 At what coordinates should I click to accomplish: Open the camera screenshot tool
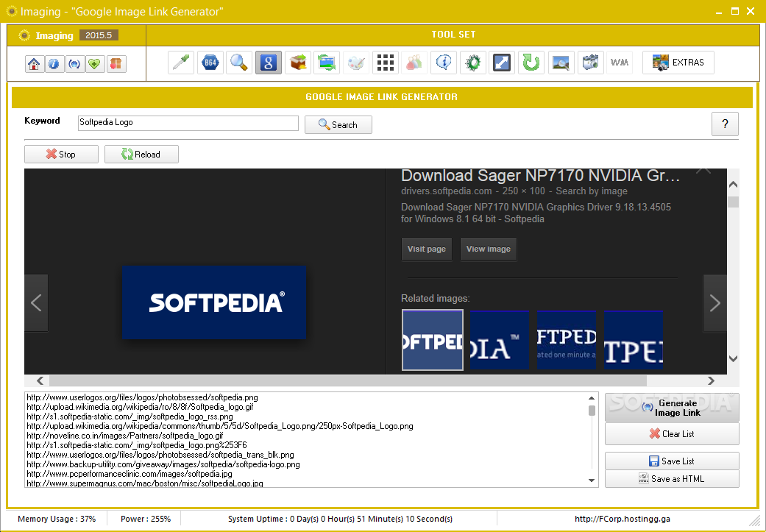click(x=590, y=63)
